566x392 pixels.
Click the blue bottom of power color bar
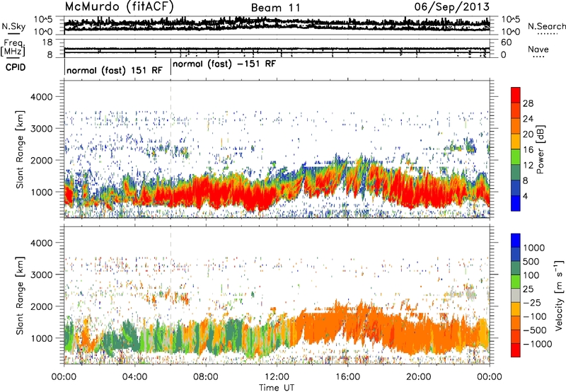pos(516,203)
